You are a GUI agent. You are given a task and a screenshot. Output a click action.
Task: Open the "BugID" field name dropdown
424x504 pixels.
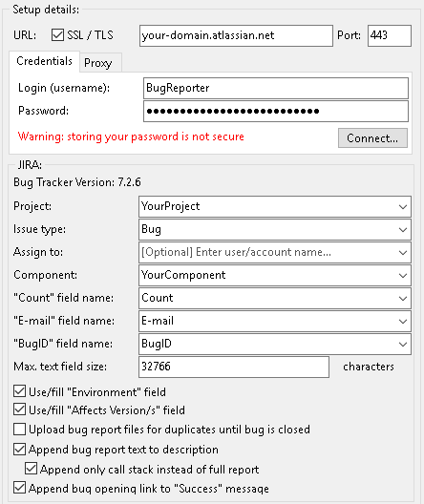[275, 344]
